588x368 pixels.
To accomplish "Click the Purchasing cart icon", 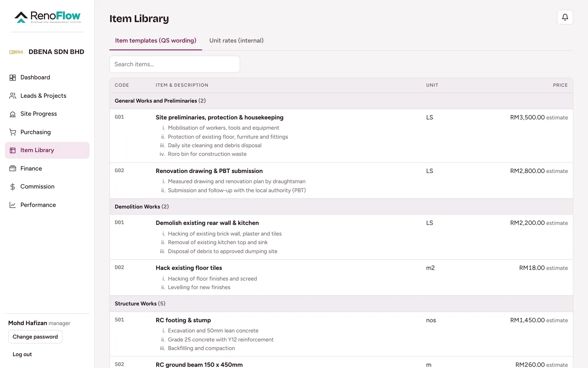I will click(12, 132).
